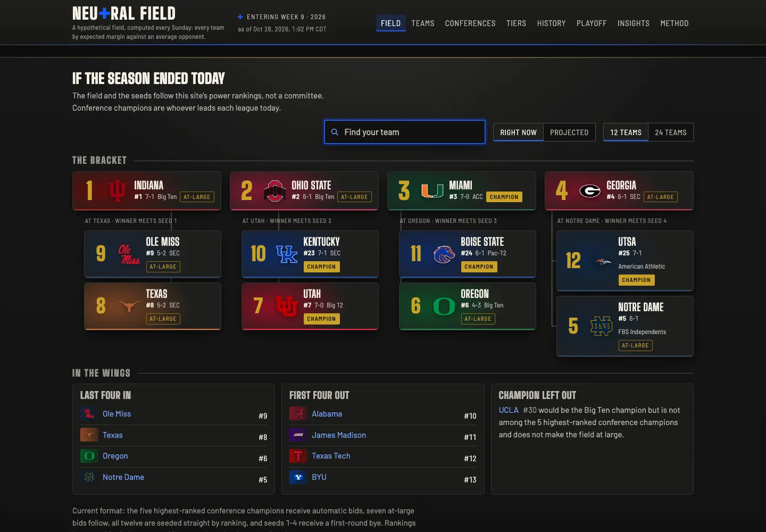This screenshot has width=766, height=532.
Task: Click the Ohio State logo in the bracket
Action: tap(274, 191)
